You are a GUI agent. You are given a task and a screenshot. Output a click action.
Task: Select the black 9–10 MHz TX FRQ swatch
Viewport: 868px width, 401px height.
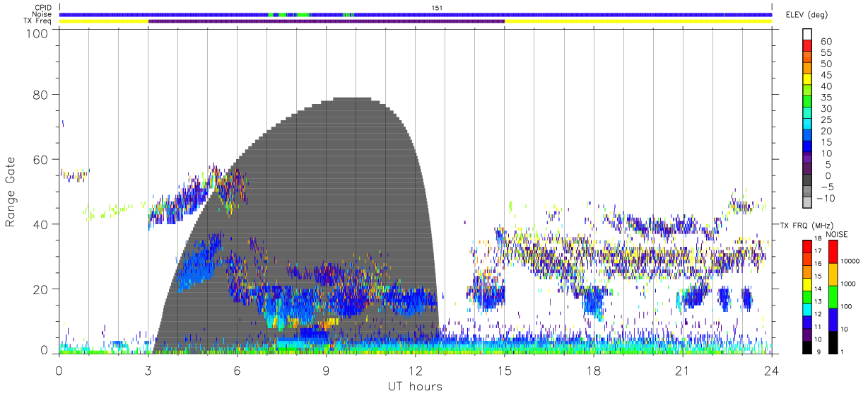click(807, 347)
